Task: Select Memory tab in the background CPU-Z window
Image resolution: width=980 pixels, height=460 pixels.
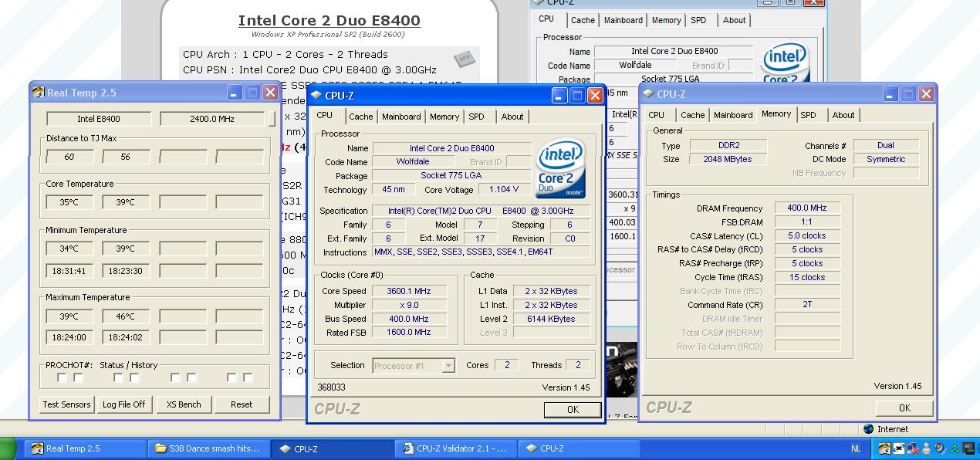Action: 666,20
